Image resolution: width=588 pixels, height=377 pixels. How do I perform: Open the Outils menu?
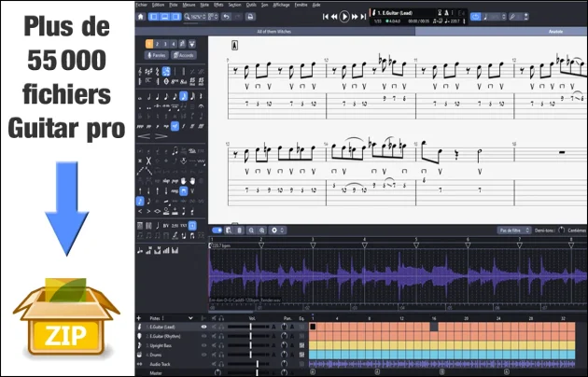(251, 5)
